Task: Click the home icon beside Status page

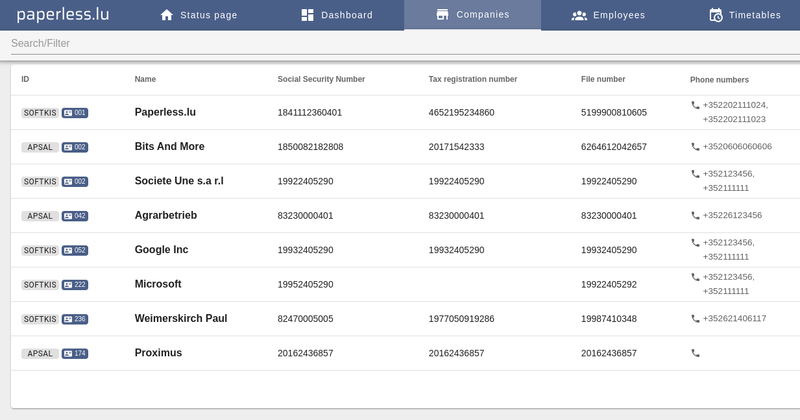Action: click(167, 15)
